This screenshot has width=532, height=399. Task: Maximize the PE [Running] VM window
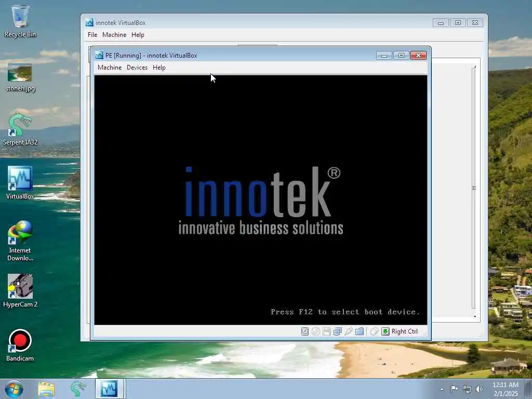[x=401, y=55]
